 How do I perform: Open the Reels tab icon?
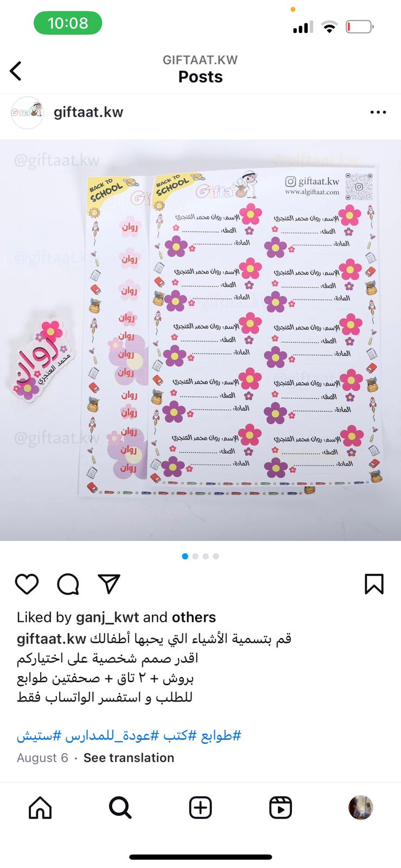tap(281, 807)
